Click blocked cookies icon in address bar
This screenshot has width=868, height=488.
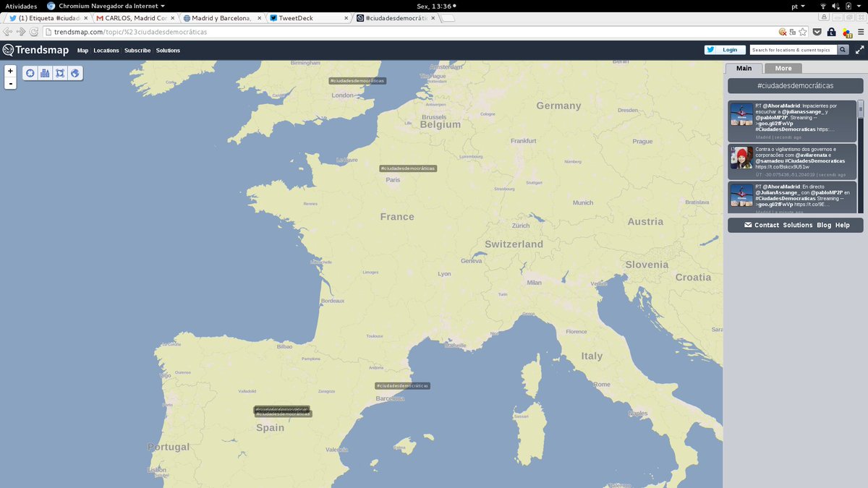tap(783, 32)
